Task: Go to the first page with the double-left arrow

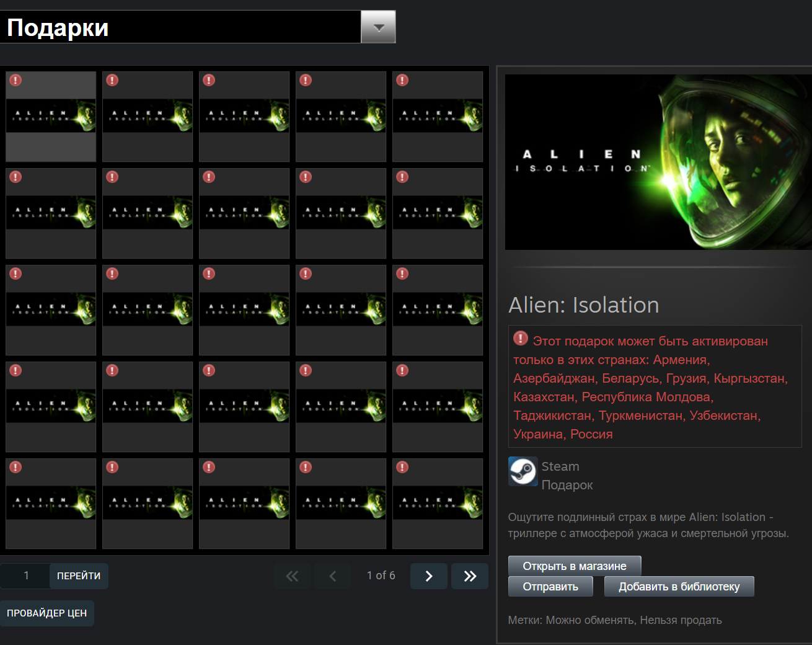Action: (x=292, y=576)
